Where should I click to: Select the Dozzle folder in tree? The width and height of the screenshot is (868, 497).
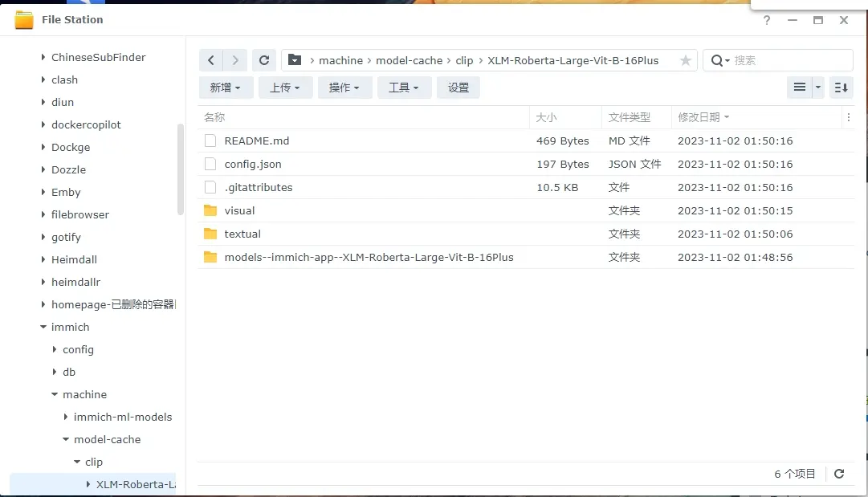click(68, 169)
